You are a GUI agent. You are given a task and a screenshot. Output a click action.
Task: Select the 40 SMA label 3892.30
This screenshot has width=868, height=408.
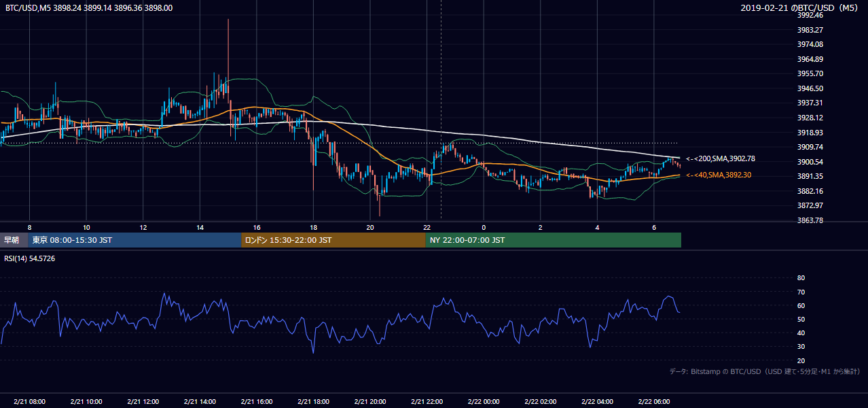(719, 175)
